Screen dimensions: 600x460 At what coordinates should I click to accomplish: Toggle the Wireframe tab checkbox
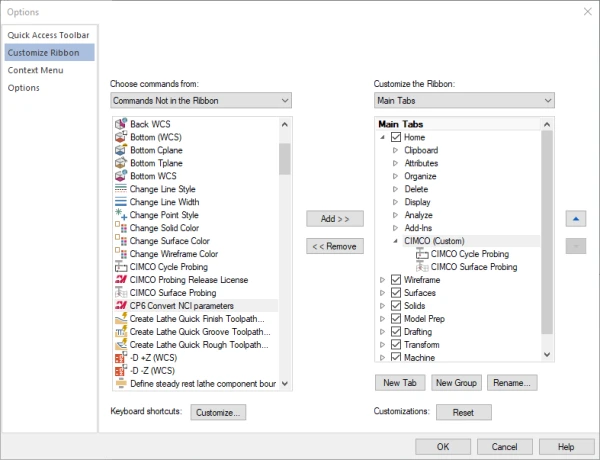point(396,280)
